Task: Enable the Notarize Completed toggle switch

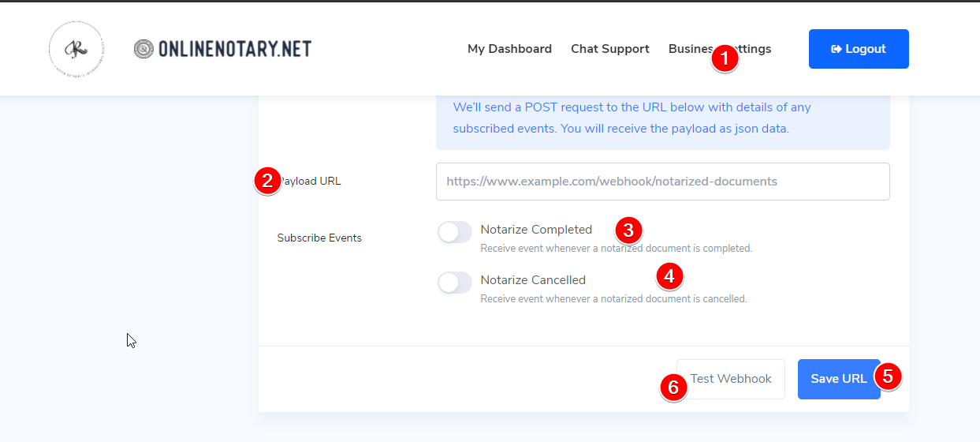Action: coord(455,231)
